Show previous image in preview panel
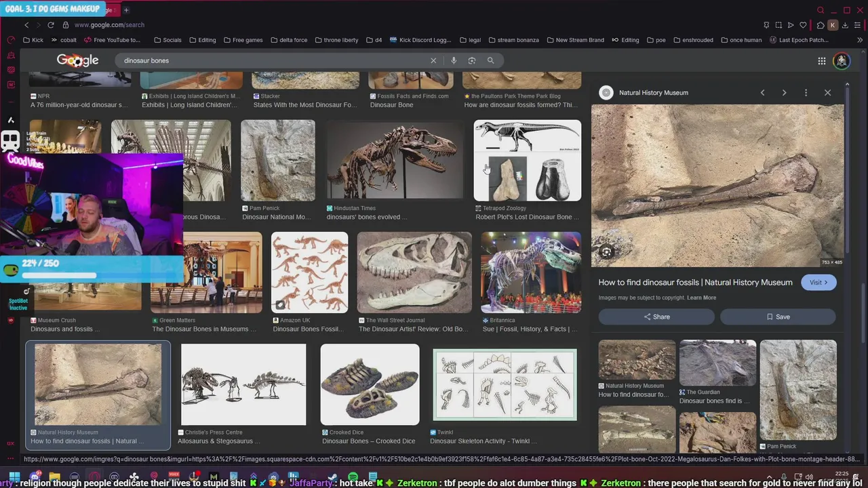This screenshot has height=488, width=868. (x=762, y=93)
